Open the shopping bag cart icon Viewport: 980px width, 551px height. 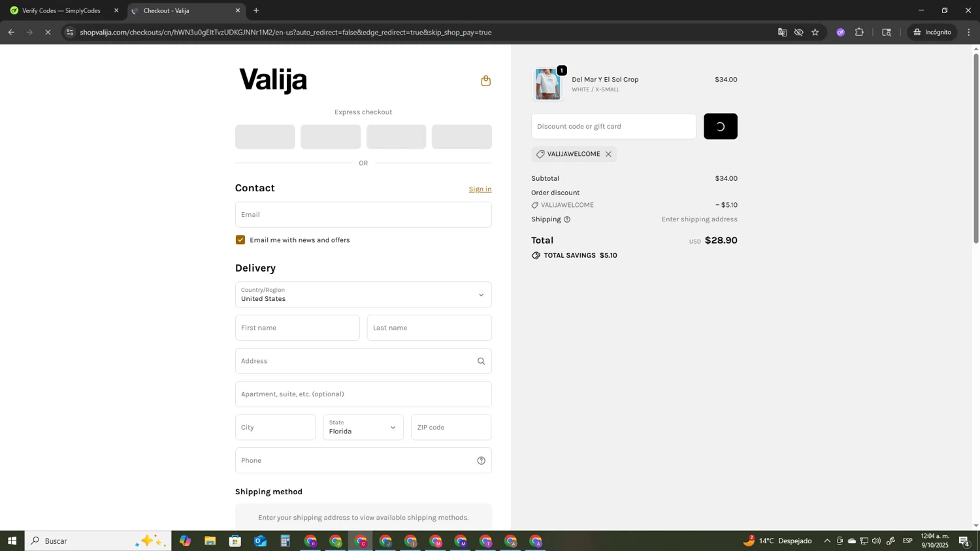pyautogui.click(x=485, y=81)
